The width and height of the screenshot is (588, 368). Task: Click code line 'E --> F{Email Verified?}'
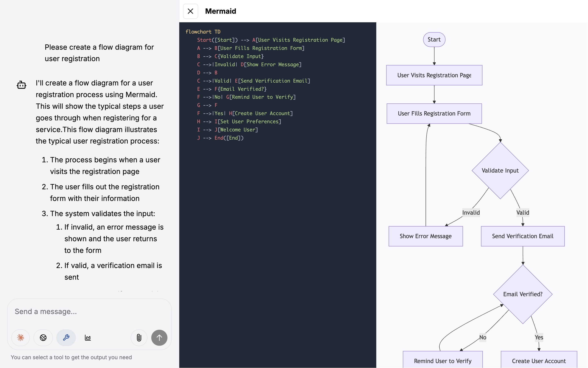tap(232, 89)
